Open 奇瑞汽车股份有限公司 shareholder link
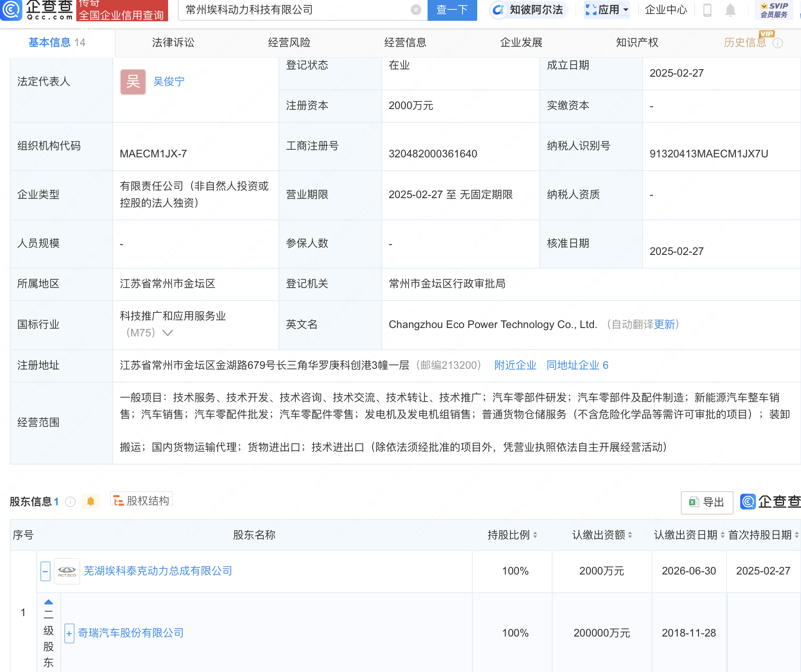Screen dimensions: 801x672 coord(131,633)
